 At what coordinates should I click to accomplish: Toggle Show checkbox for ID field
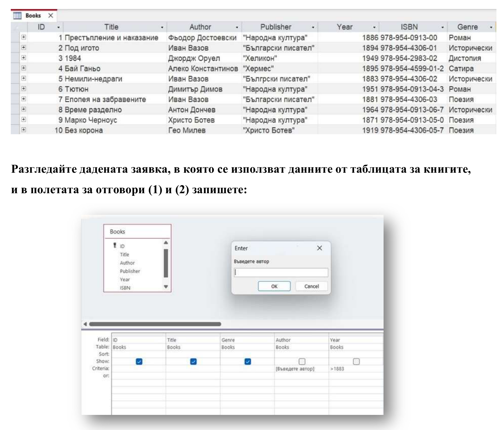tap(139, 362)
